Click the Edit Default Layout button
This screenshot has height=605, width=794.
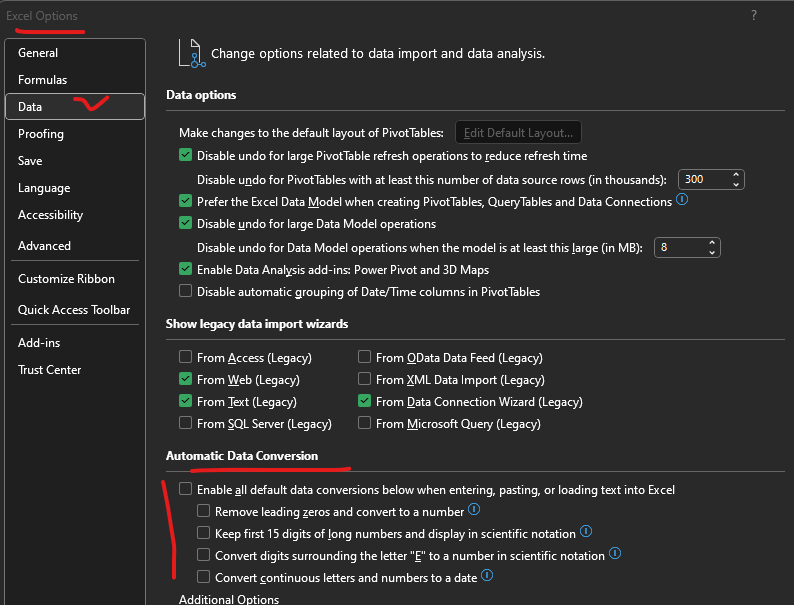click(518, 132)
